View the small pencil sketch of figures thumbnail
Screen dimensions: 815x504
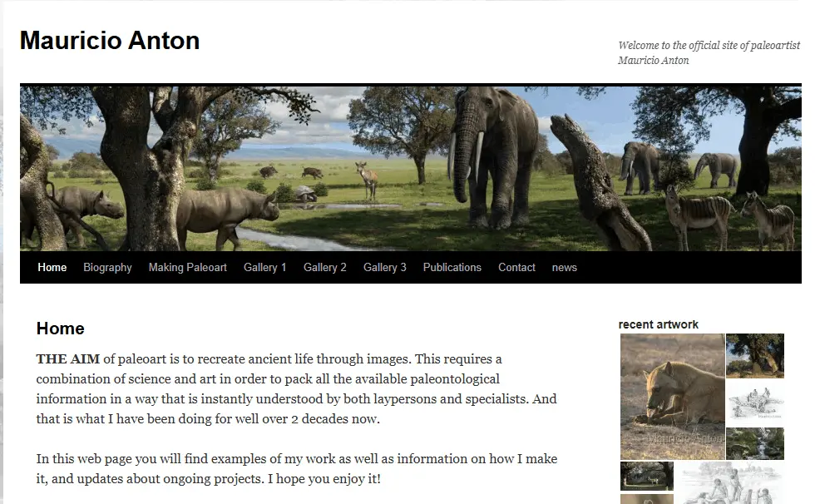tap(754, 403)
